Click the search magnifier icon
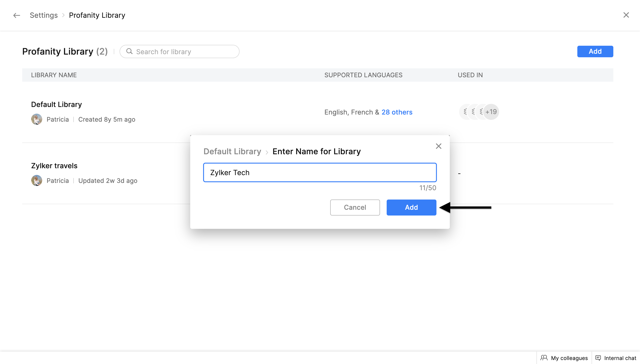This screenshot has height=364, width=640. 129,51
